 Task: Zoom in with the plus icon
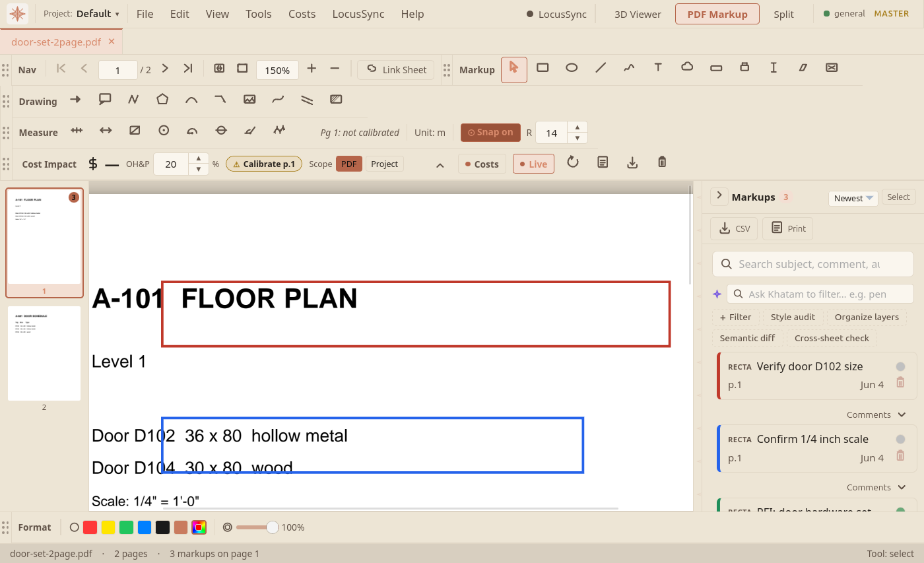(312, 68)
